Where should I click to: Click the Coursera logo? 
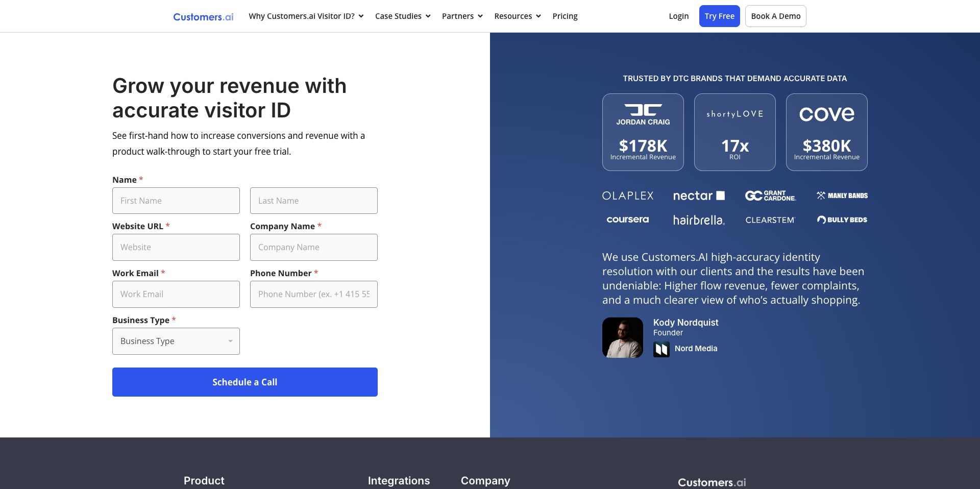pos(628,219)
